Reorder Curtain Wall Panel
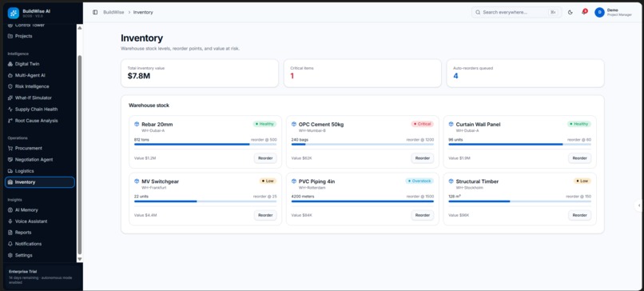 click(x=579, y=158)
